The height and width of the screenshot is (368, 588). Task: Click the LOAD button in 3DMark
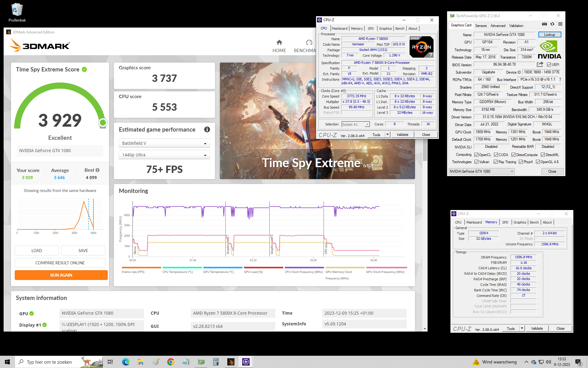coord(37,251)
